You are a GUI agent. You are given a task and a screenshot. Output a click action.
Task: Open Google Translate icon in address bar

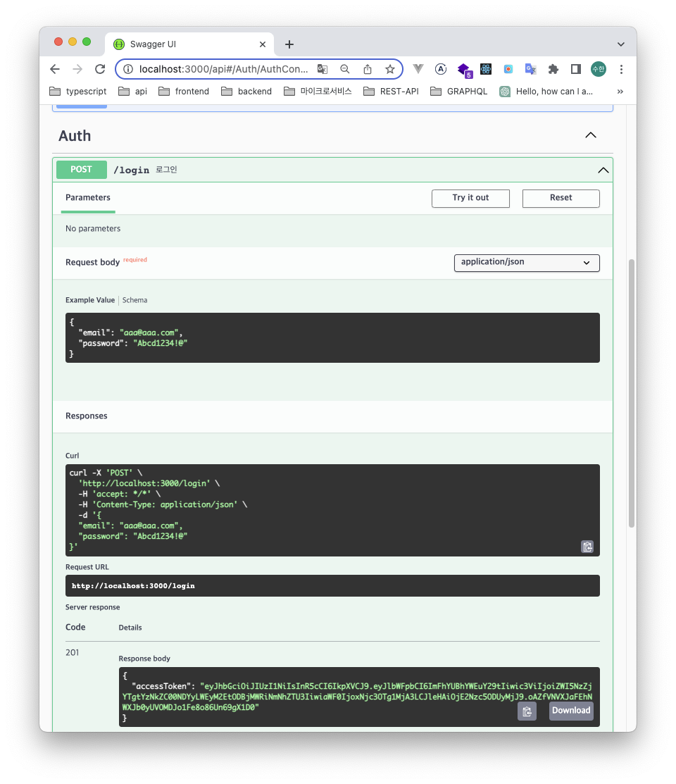tap(323, 69)
